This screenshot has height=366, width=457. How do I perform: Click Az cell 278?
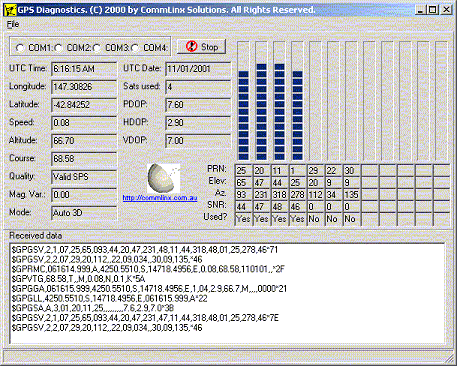point(298,195)
